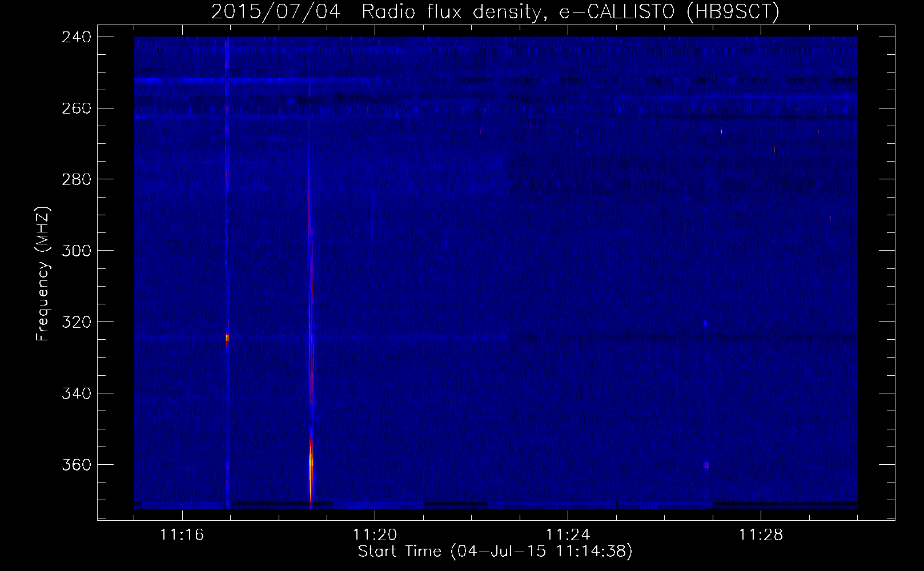
Task: Select the 260 frequency tick label
Action: [77, 108]
